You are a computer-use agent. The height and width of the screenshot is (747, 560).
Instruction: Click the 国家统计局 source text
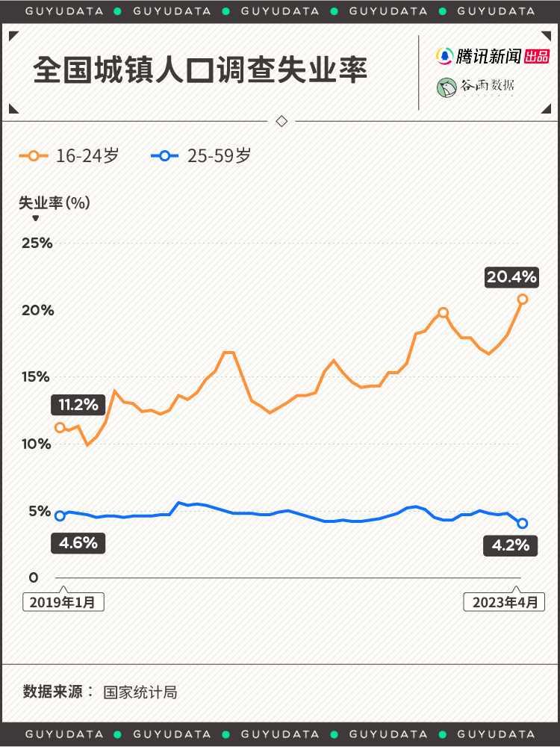pos(140,692)
